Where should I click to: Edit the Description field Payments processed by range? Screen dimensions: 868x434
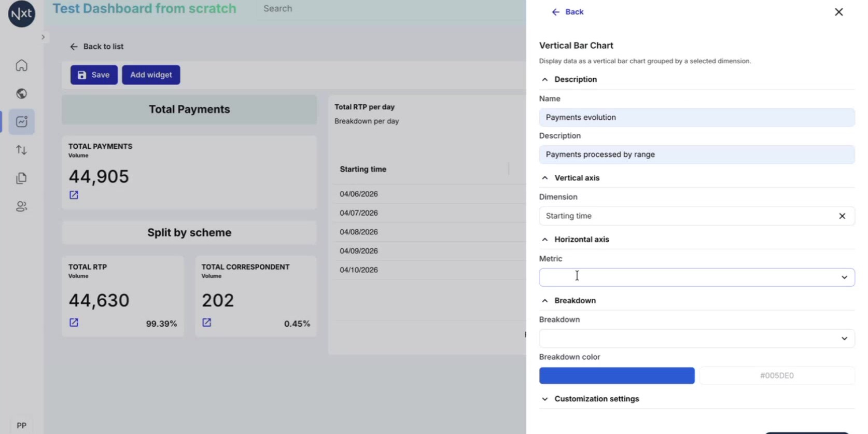(x=696, y=155)
